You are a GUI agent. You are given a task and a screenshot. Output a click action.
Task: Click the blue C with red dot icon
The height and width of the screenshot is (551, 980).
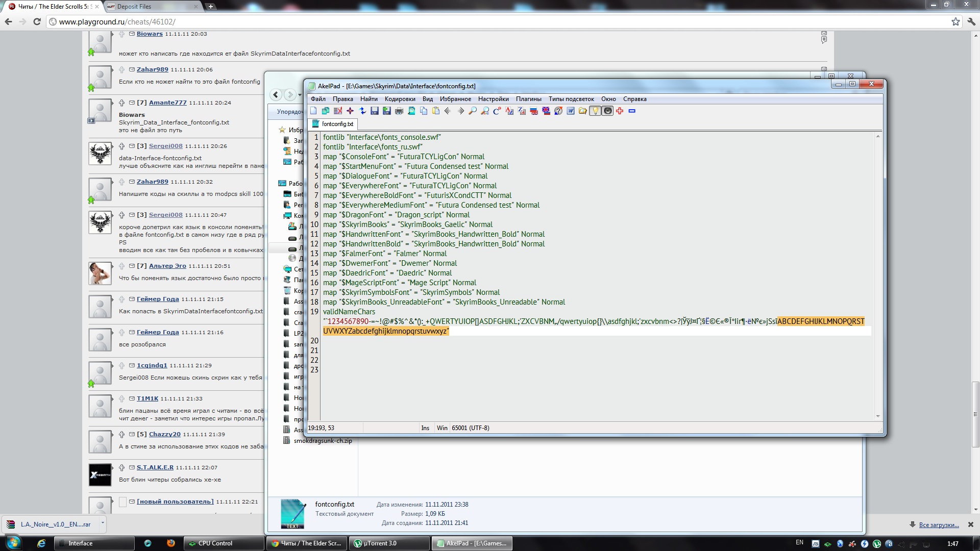tap(497, 111)
